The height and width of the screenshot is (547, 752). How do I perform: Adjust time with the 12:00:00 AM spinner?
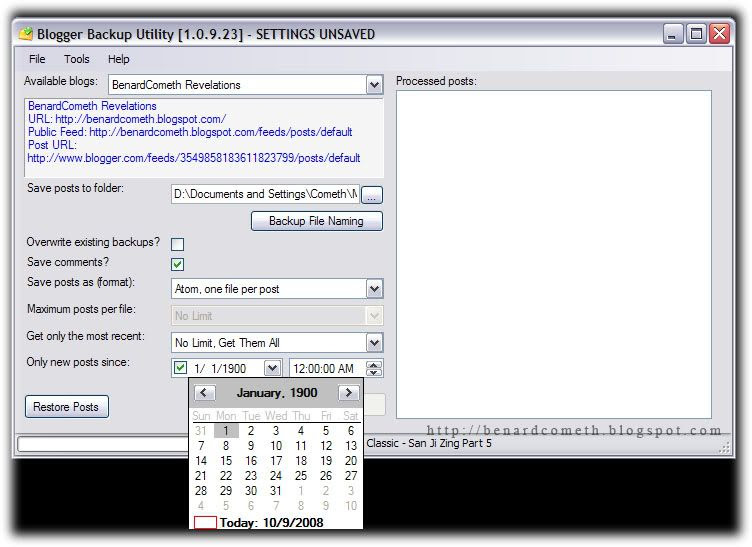[374, 368]
